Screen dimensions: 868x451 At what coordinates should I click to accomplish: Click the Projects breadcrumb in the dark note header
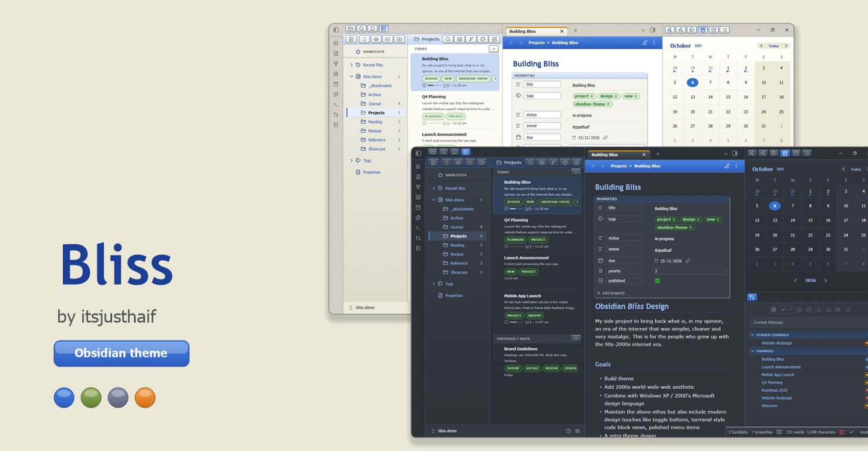click(x=619, y=166)
